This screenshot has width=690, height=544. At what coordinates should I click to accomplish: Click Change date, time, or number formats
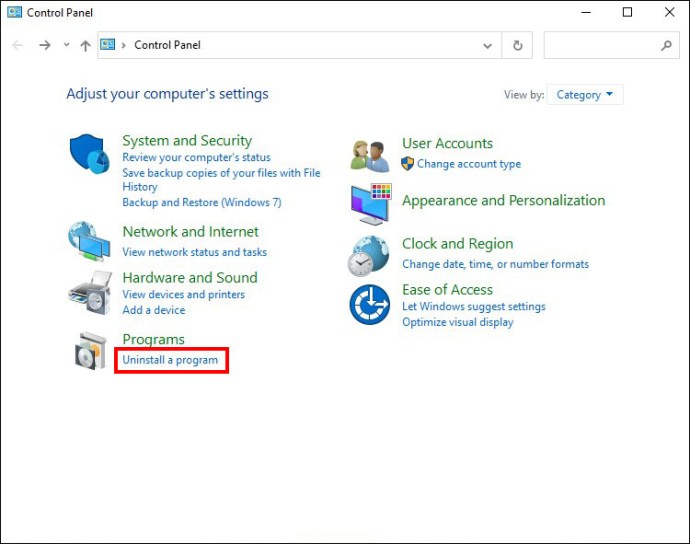click(x=495, y=264)
